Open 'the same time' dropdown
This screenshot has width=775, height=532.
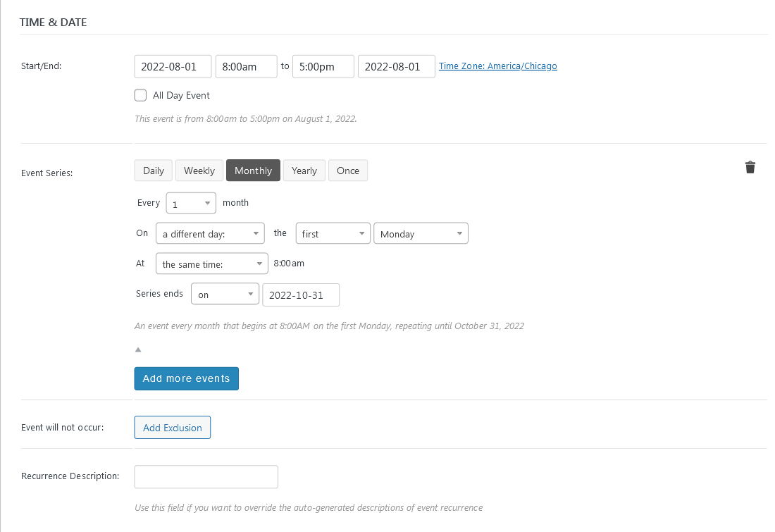click(x=211, y=264)
